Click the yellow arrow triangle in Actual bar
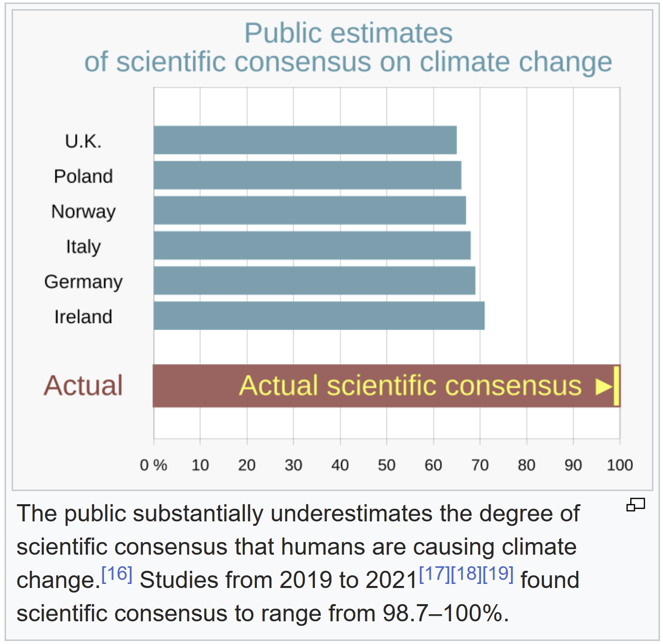Image resolution: width=663 pixels, height=644 pixels. (603, 387)
